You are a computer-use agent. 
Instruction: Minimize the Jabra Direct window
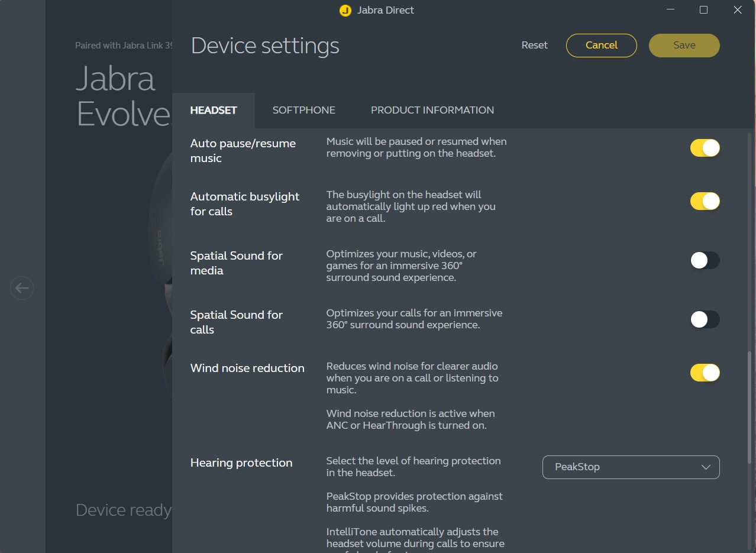coord(670,10)
